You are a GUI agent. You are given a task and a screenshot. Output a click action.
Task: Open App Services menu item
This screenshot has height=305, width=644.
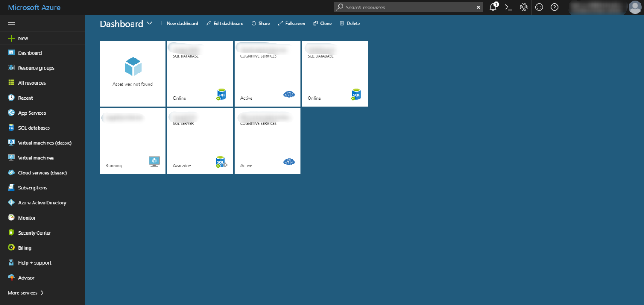32,113
